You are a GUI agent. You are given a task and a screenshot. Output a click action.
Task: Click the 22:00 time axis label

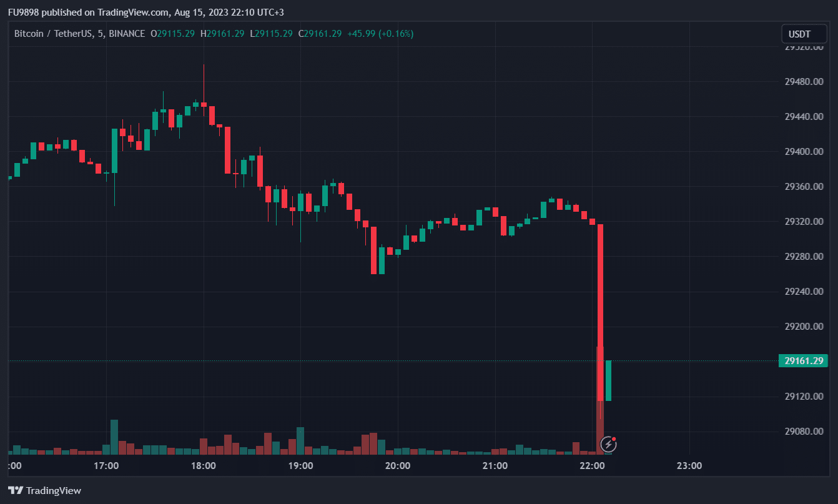592,466
